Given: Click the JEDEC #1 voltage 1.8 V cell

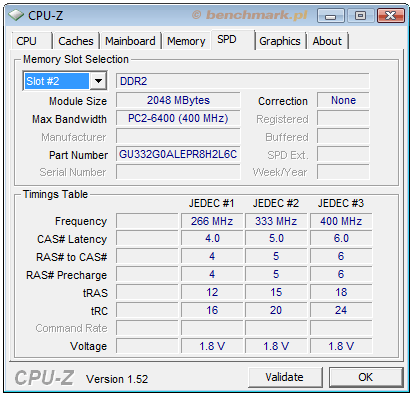Looking at the screenshot, I should pyautogui.click(x=212, y=346).
